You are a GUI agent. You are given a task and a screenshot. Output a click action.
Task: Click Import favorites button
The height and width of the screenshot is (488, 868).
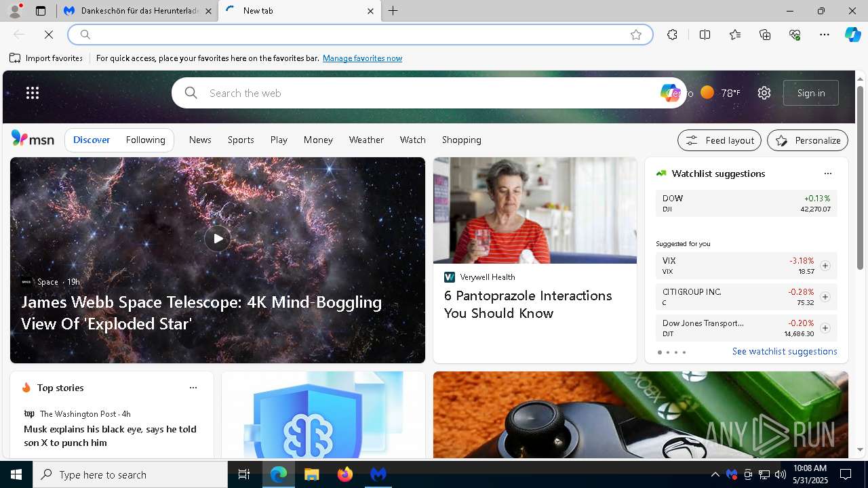click(46, 58)
